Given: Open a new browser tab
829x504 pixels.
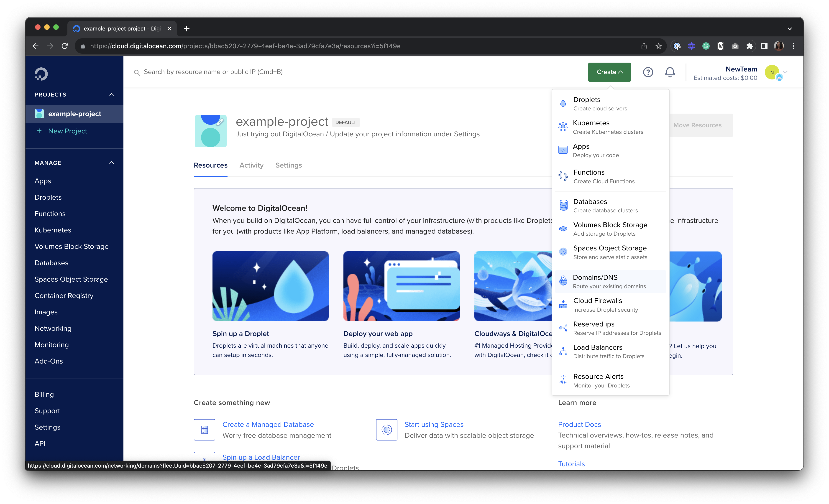Looking at the screenshot, I should [186, 29].
